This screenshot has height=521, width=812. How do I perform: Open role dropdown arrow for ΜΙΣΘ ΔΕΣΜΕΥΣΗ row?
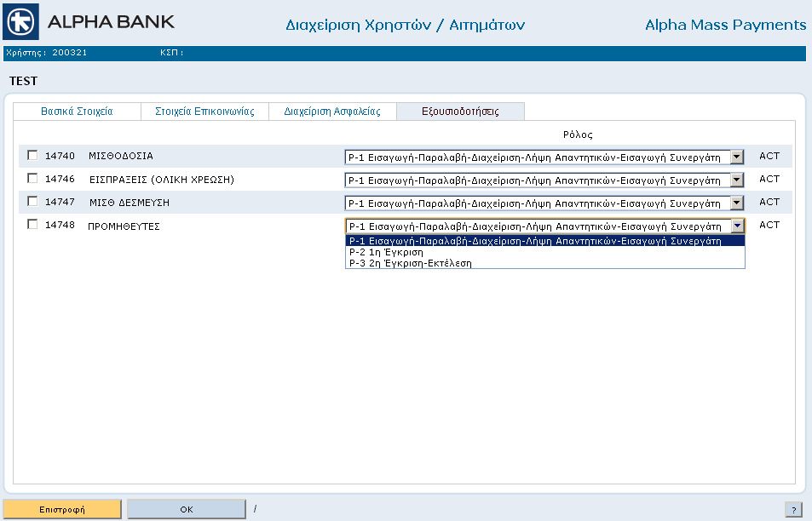point(737,203)
